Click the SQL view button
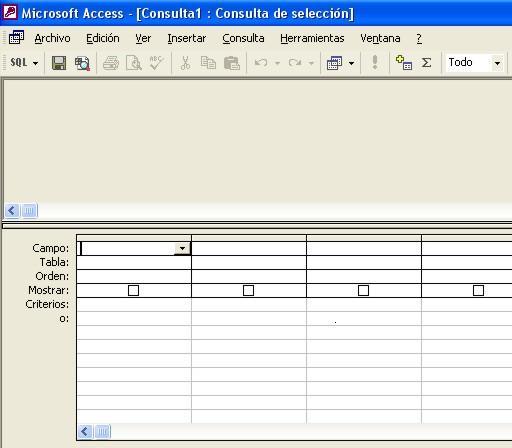 point(19,62)
